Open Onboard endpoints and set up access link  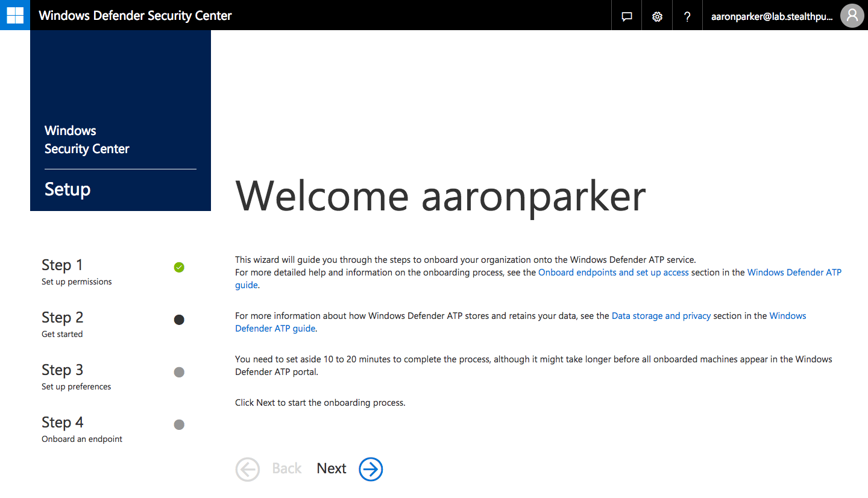pos(614,273)
